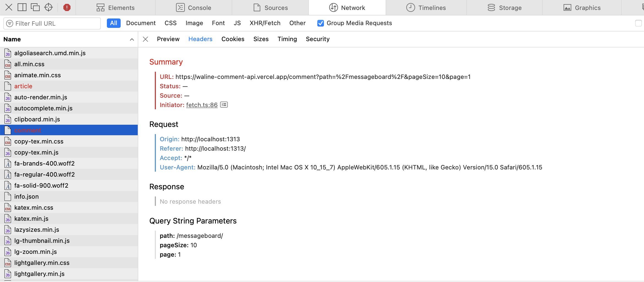Open the fetch.ts:86 initiator link
This screenshot has height=282, width=644.
pos(202,105)
